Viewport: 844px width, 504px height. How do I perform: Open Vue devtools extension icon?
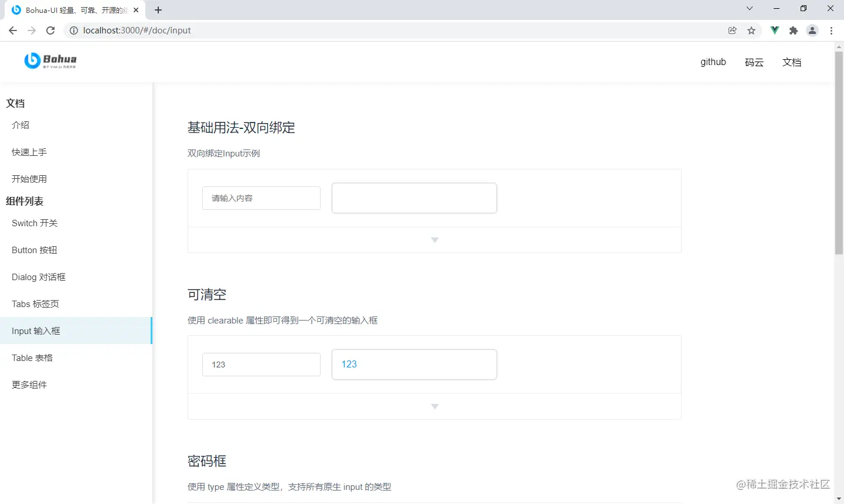tap(775, 30)
